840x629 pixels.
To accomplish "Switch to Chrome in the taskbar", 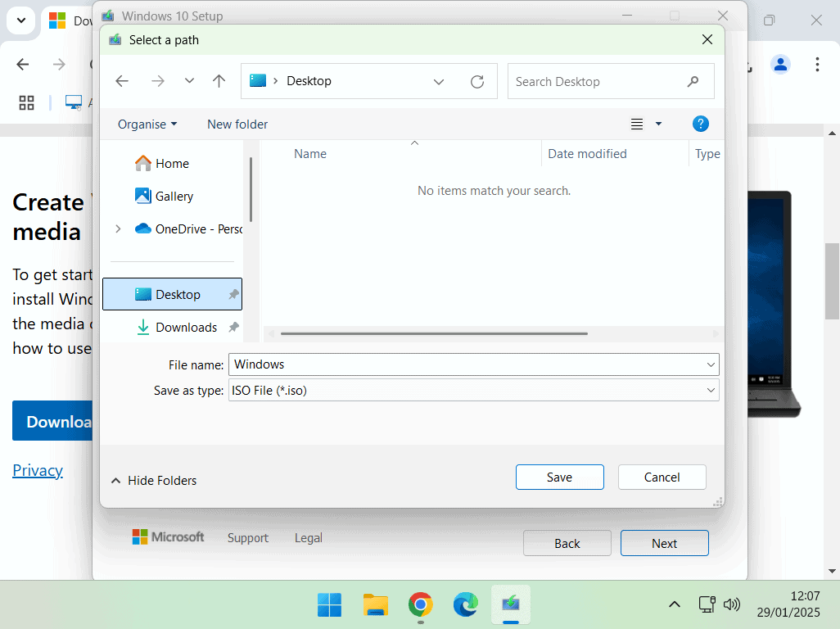I will 421,605.
